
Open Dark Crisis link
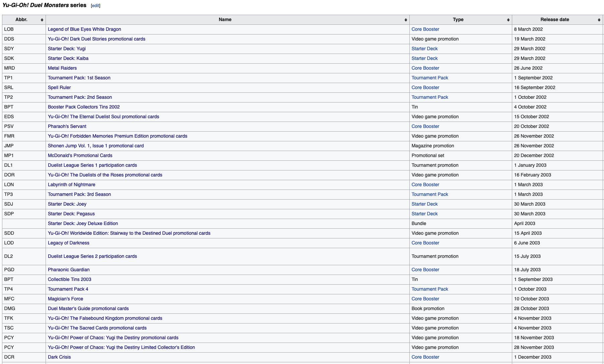tap(59, 357)
